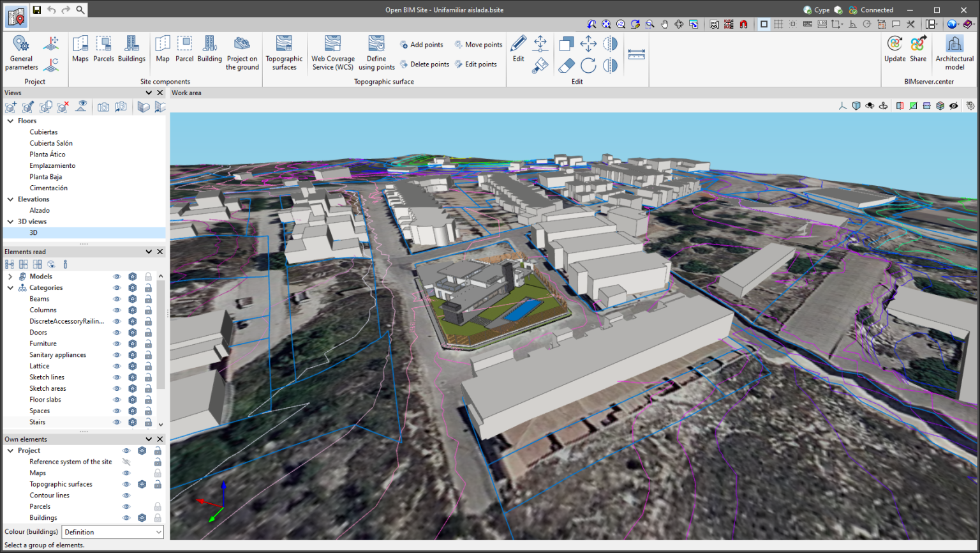
Task: Toggle visibility of Contour lines
Action: coord(126,496)
